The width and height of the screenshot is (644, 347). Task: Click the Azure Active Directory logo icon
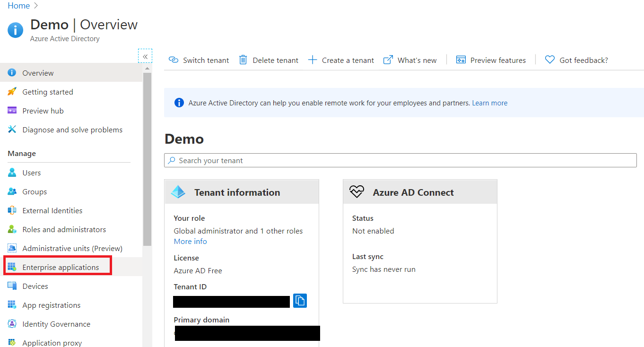[x=15, y=30]
